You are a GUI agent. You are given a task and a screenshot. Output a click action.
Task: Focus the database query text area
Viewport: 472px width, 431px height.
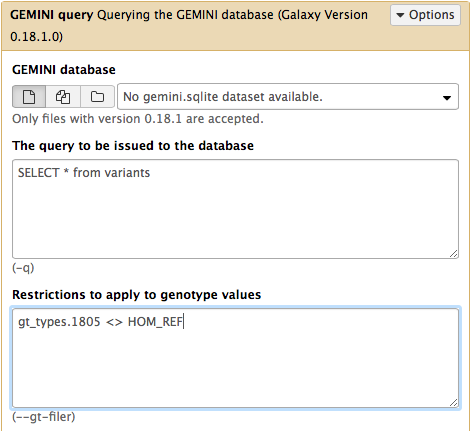point(235,209)
